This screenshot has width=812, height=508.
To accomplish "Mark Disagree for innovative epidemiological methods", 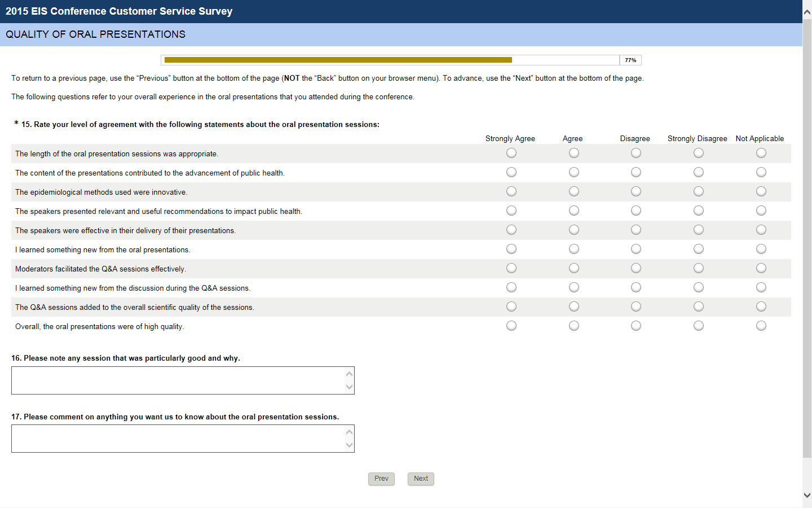I will [x=636, y=191].
